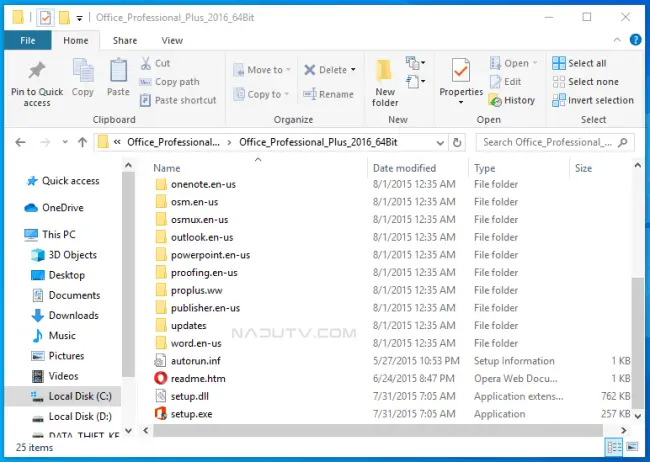Select Local Disk (C:) in sidebar

[63, 396]
